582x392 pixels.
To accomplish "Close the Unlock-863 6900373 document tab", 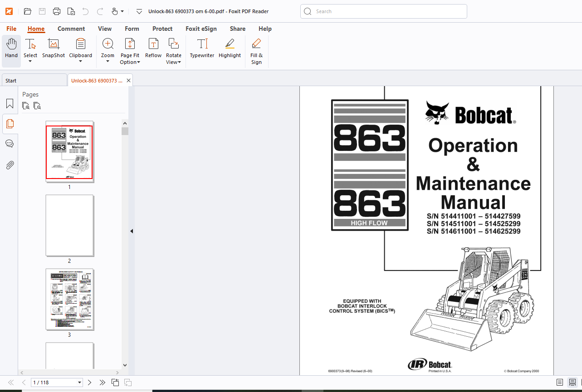I will 128,80.
